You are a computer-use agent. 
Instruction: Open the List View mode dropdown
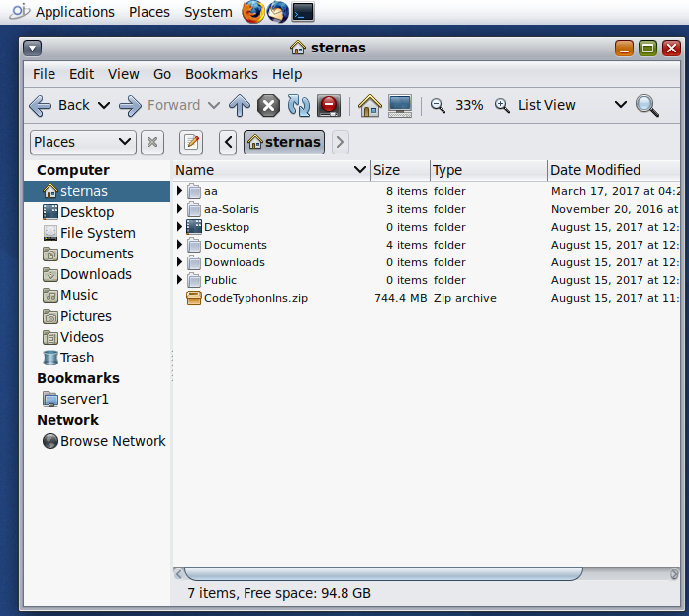point(571,106)
